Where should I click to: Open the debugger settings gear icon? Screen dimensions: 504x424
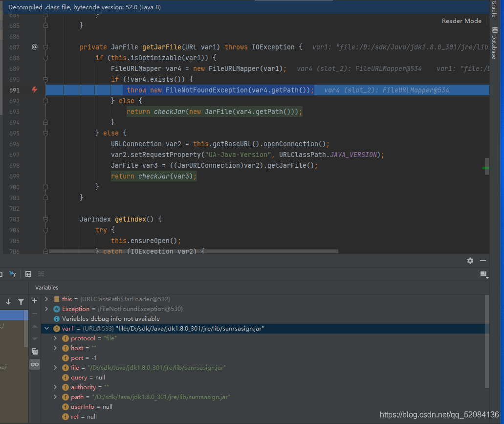click(x=470, y=261)
